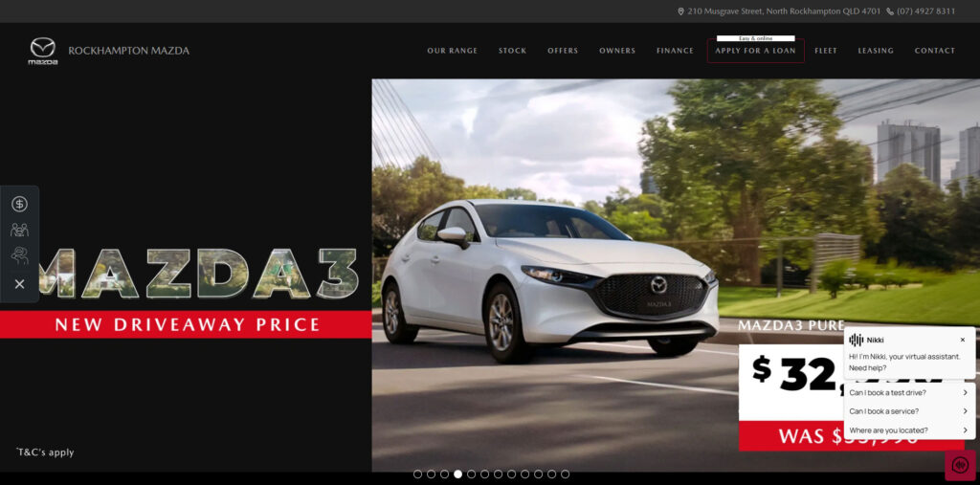Click the Apply for a Loan button
Viewport: 980px width, 485px height.
(x=756, y=51)
